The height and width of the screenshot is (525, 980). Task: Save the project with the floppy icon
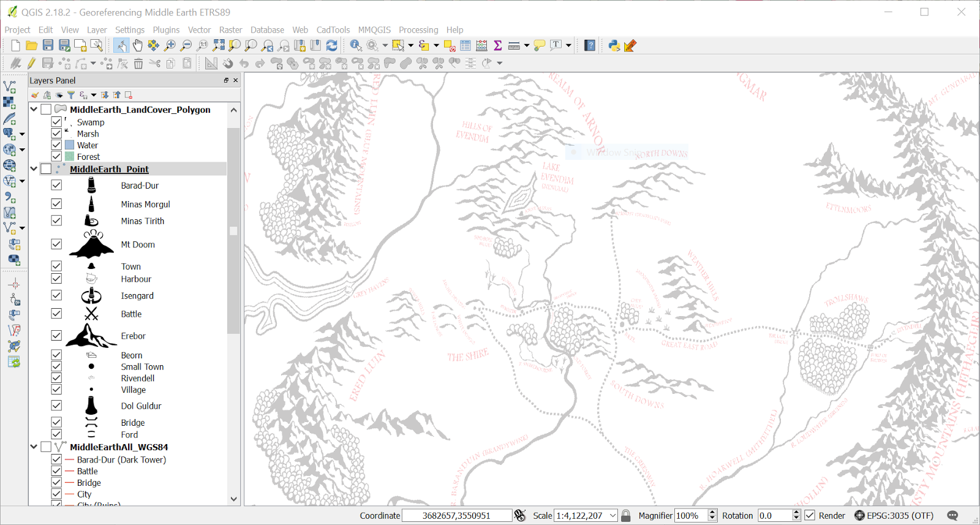[48, 45]
